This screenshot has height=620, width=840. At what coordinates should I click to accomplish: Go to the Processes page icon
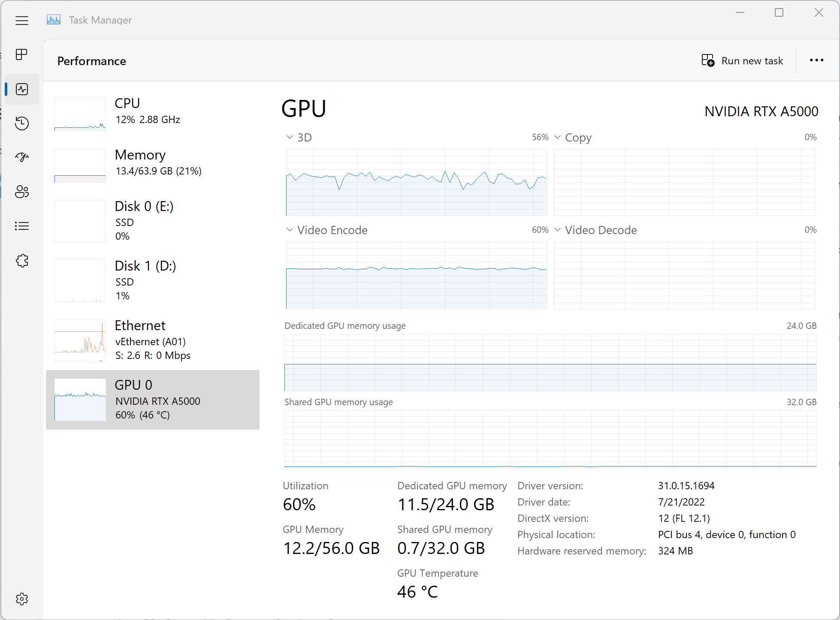tap(22, 54)
